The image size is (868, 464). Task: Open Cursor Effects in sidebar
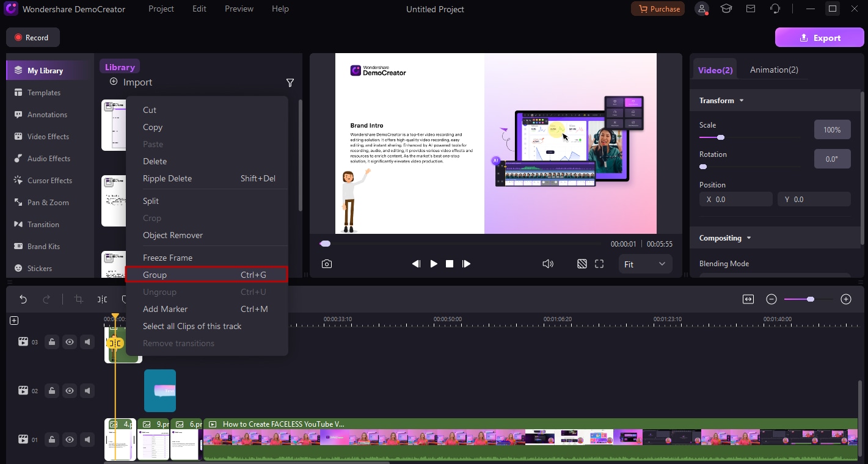[50, 181]
